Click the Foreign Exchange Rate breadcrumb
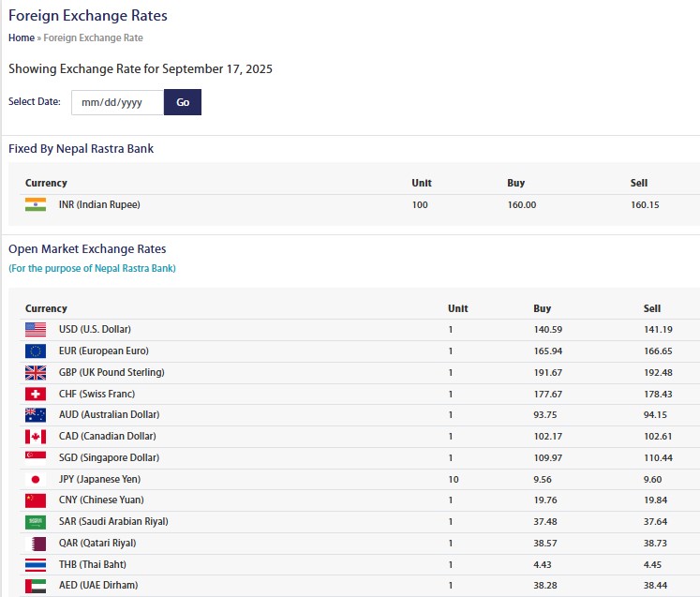This screenshot has height=597, width=700. pos(93,37)
